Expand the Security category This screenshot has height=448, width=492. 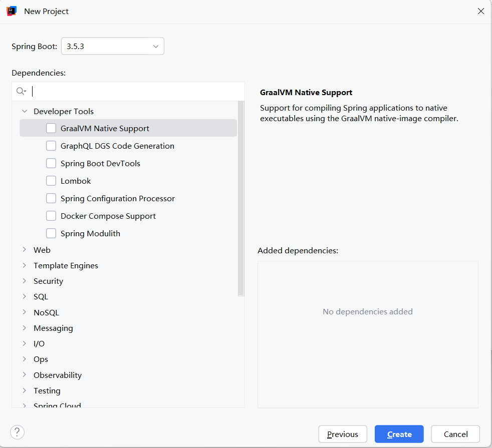pyautogui.click(x=25, y=281)
